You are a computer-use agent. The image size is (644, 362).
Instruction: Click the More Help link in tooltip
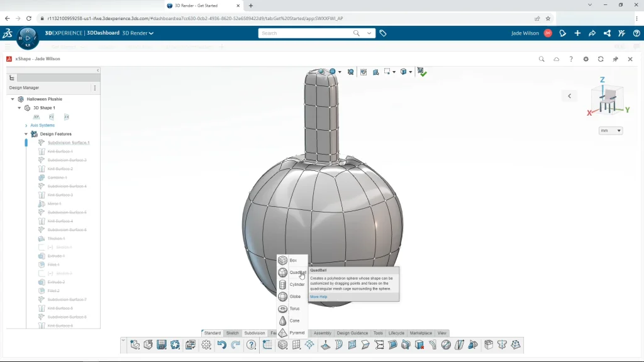click(x=318, y=297)
